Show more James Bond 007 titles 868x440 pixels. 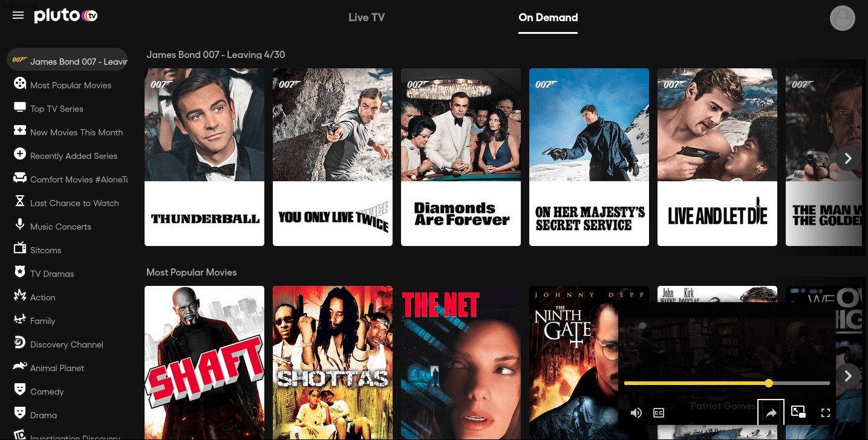(848, 158)
